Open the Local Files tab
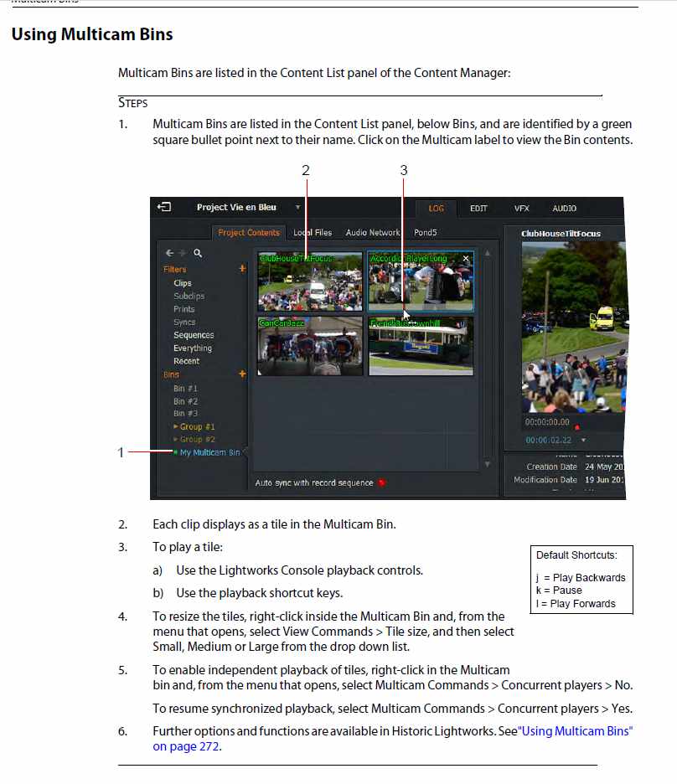The width and height of the screenshot is (677, 784). pyautogui.click(x=313, y=233)
